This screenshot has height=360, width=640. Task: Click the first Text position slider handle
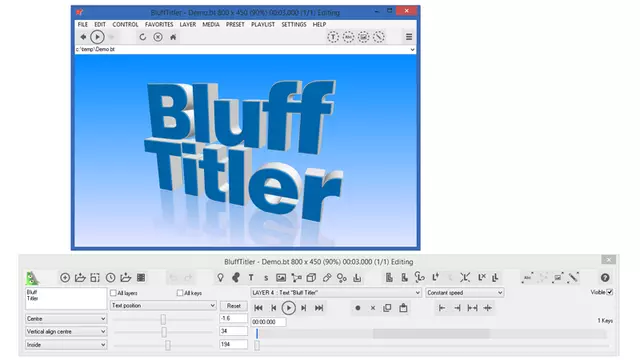point(163,319)
